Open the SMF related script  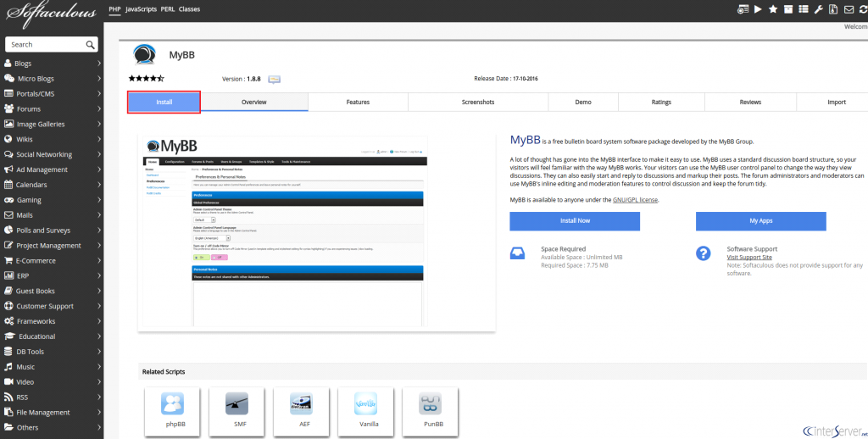tap(236, 410)
